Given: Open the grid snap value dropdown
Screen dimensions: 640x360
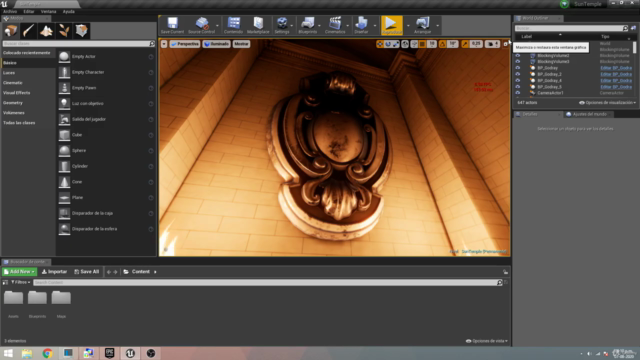Looking at the screenshot, I should point(432,44).
